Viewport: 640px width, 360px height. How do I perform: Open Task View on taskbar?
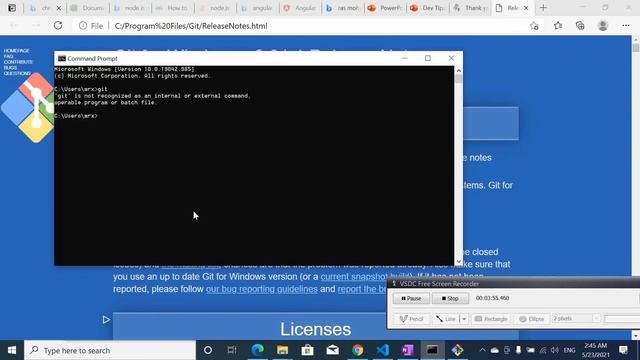232,350
